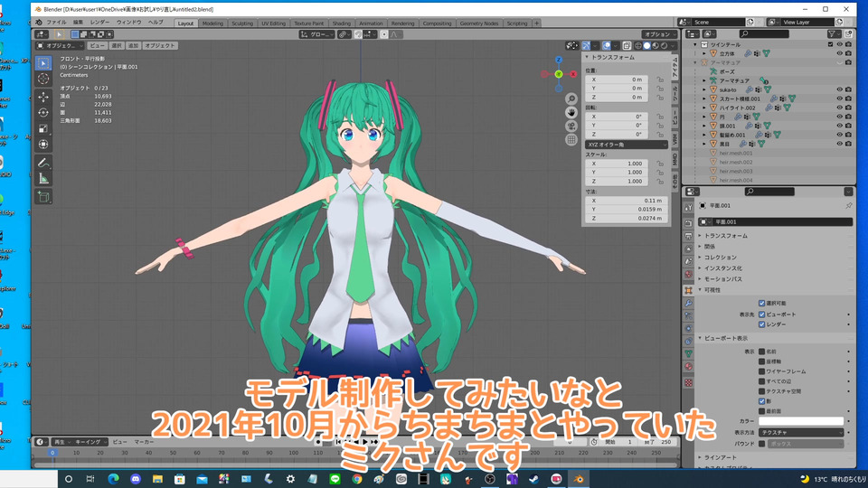Select the Annotate pencil tool
Screen dimensions: 868x488
(x=43, y=163)
